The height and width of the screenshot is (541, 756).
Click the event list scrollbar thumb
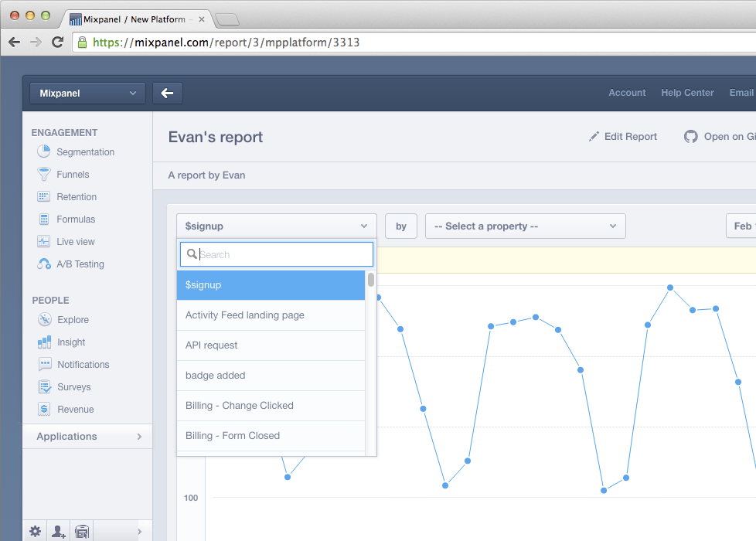click(x=371, y=280)
